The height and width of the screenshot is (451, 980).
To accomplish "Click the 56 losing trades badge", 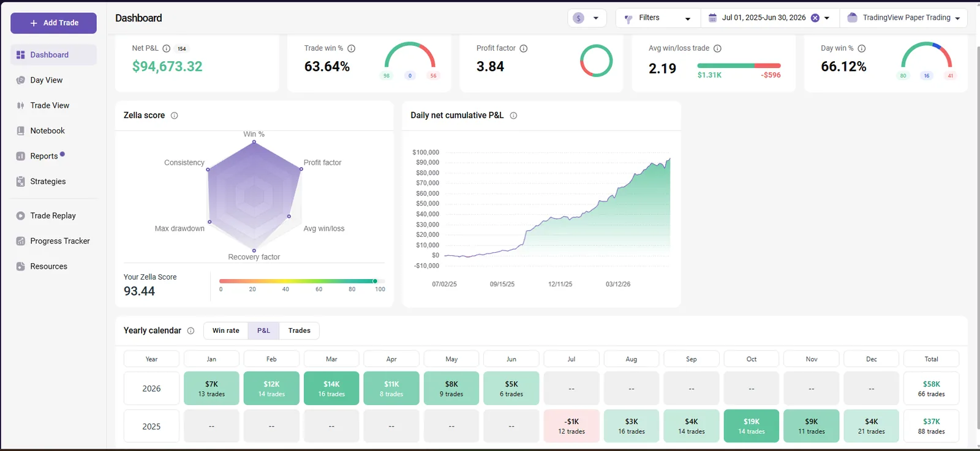I will [x=433, y=76].
